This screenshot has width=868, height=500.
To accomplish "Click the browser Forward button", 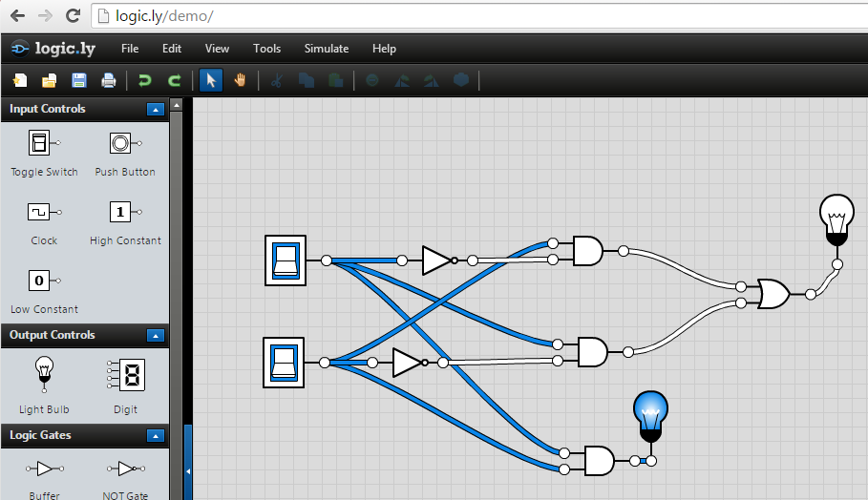I will 45,16.
